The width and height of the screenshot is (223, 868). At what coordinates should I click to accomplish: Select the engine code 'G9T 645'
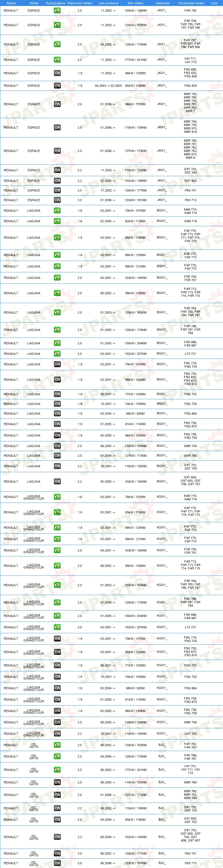(190, 181)
